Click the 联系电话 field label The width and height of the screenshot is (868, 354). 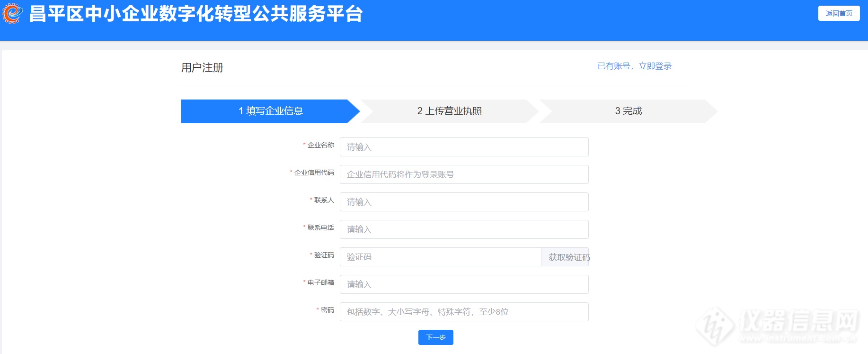pos(321,227)
